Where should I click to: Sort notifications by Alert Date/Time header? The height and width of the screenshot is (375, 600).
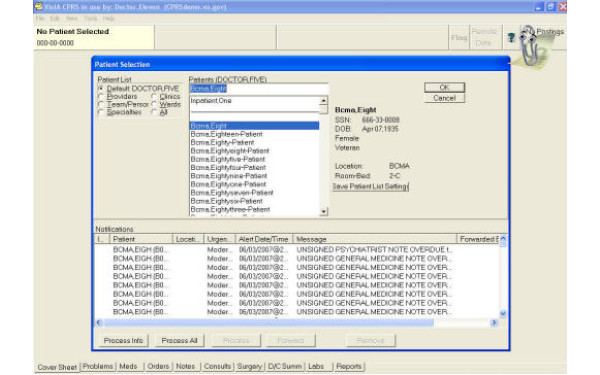click(264, 239)
